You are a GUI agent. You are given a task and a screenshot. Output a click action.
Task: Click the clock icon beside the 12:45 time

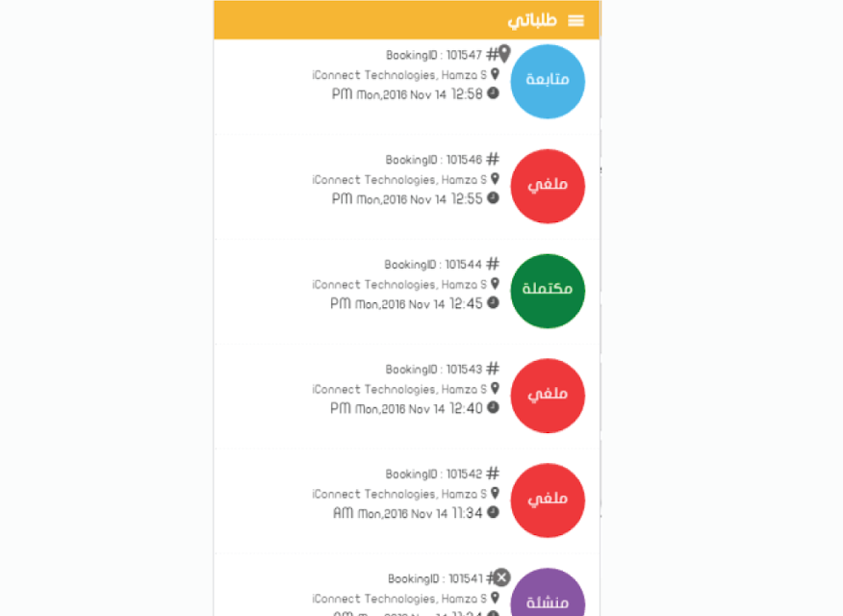493,302
